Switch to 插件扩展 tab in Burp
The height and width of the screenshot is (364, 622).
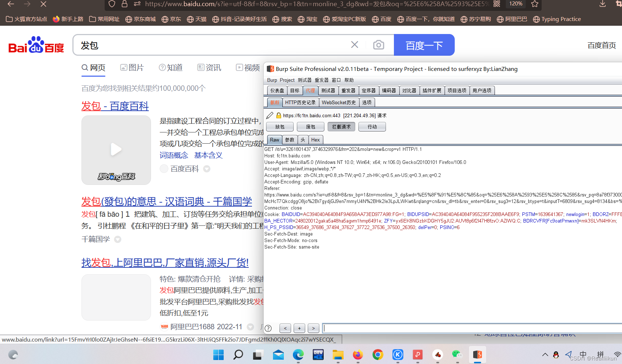[x=432, y=90]
